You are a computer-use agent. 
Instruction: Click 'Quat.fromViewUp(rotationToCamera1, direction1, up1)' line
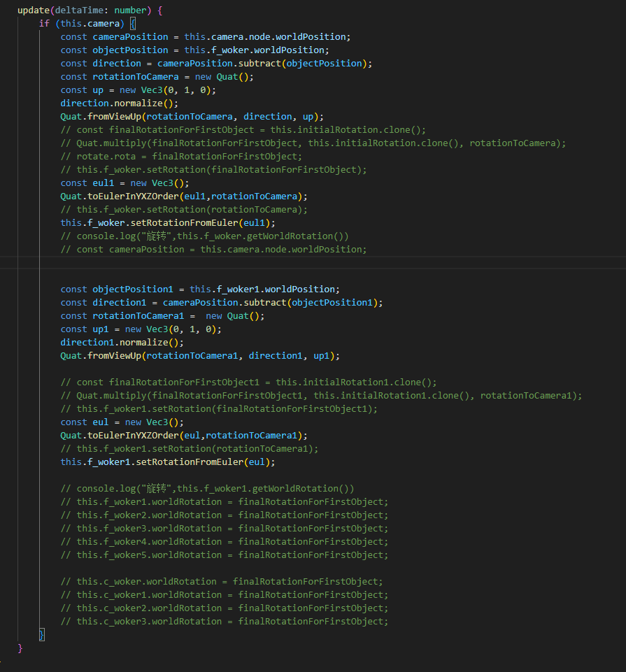coord(200,356)
